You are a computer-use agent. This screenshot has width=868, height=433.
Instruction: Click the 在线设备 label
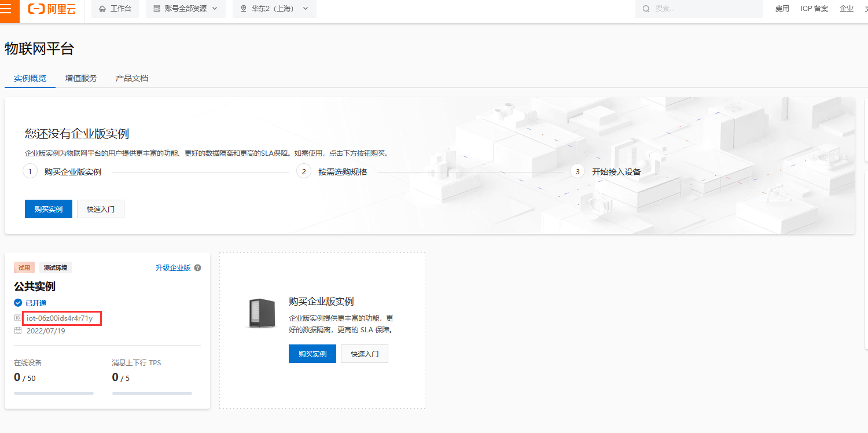(28, 363)
